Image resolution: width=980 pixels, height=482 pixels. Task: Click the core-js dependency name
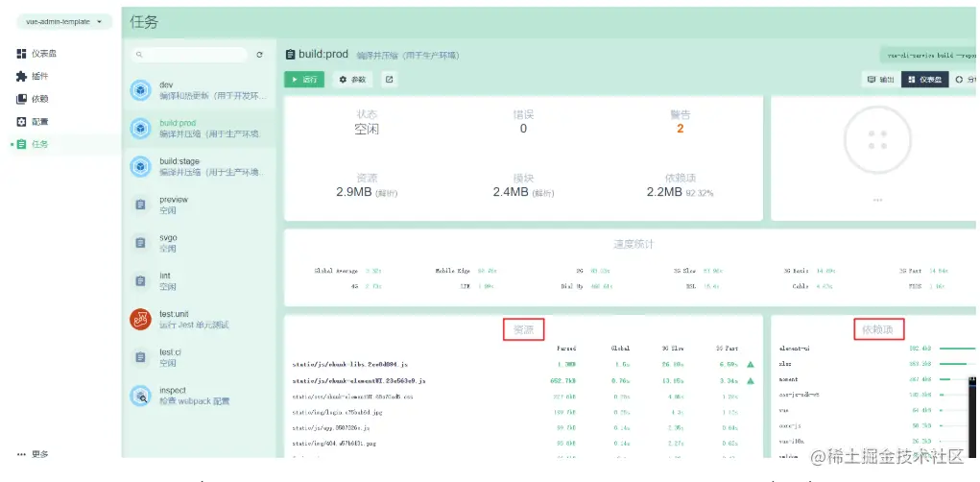click(789, 425)
